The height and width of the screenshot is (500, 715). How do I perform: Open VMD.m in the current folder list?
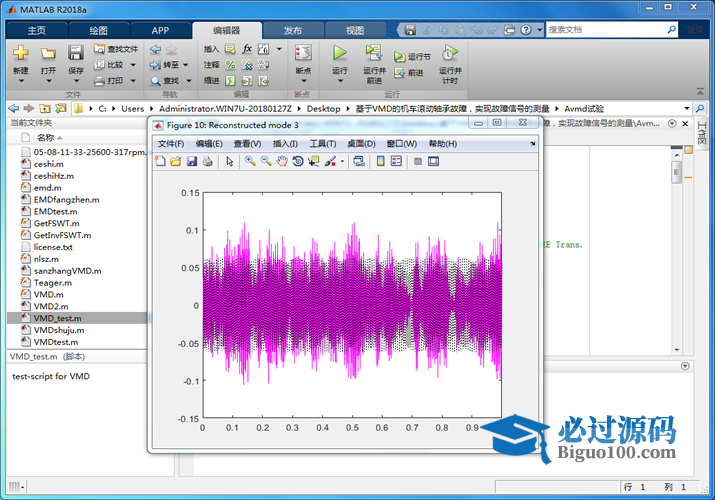coord(48,295)
